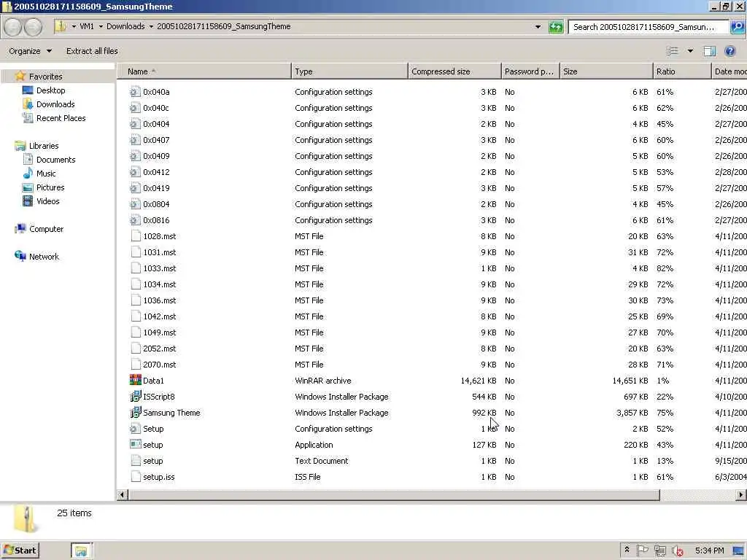Sort by Ratio column header
The height and width of the screenshot is (560, 747).
coord(682,71)
